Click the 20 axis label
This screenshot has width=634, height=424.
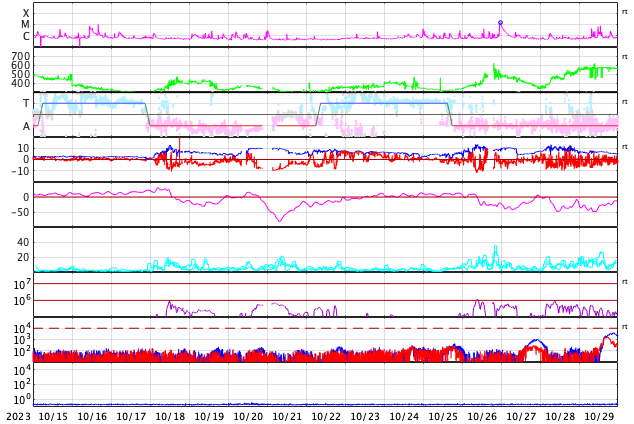coord(23,257)
